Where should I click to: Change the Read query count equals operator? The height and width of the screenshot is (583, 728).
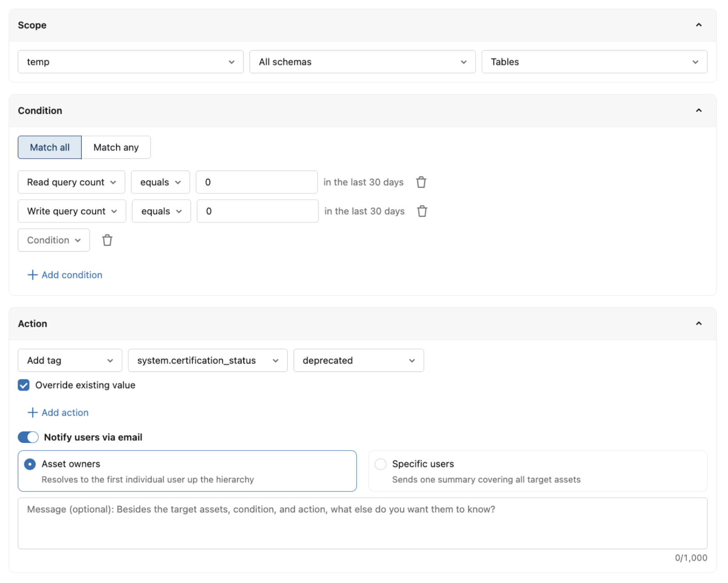160,182
